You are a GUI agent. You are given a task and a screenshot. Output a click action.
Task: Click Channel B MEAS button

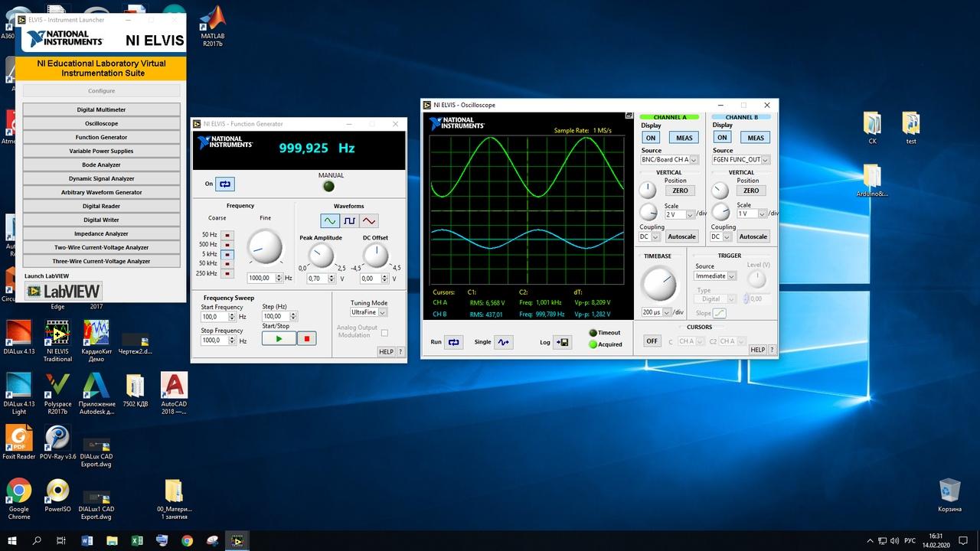point(756,138)
